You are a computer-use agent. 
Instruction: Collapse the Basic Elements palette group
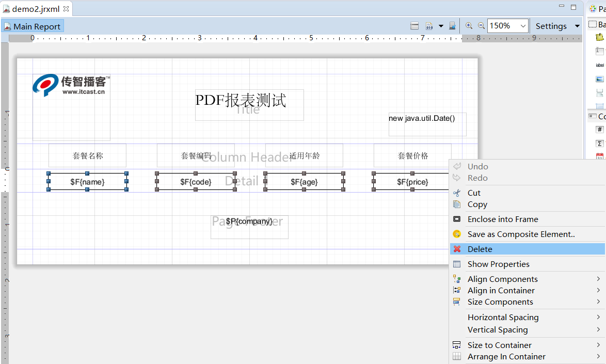click(597, 24)
